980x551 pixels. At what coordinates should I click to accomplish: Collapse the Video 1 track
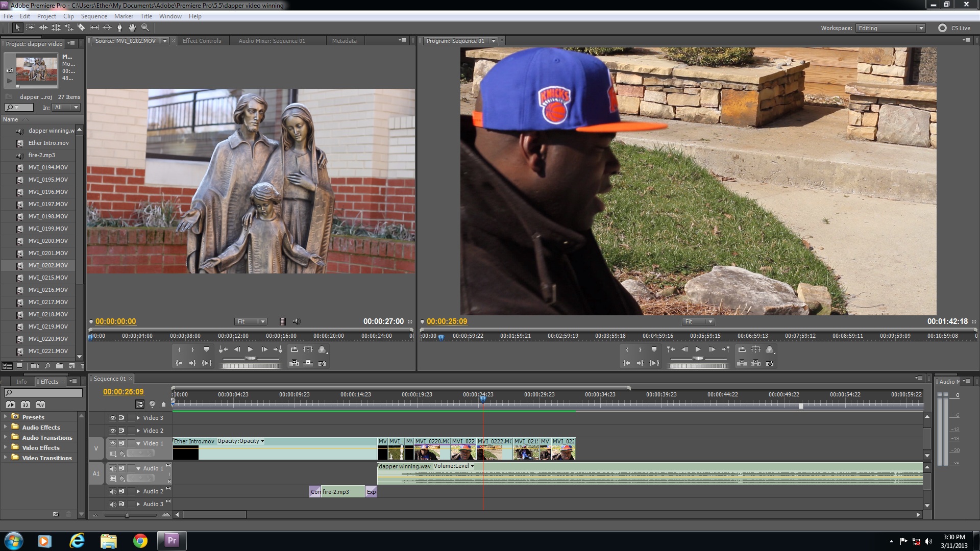(138, 443)
